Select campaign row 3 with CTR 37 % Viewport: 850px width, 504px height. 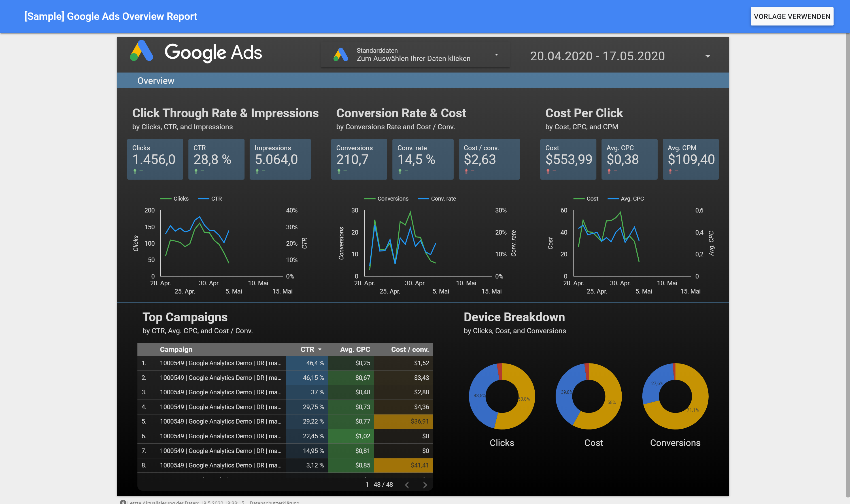point(285,392)
